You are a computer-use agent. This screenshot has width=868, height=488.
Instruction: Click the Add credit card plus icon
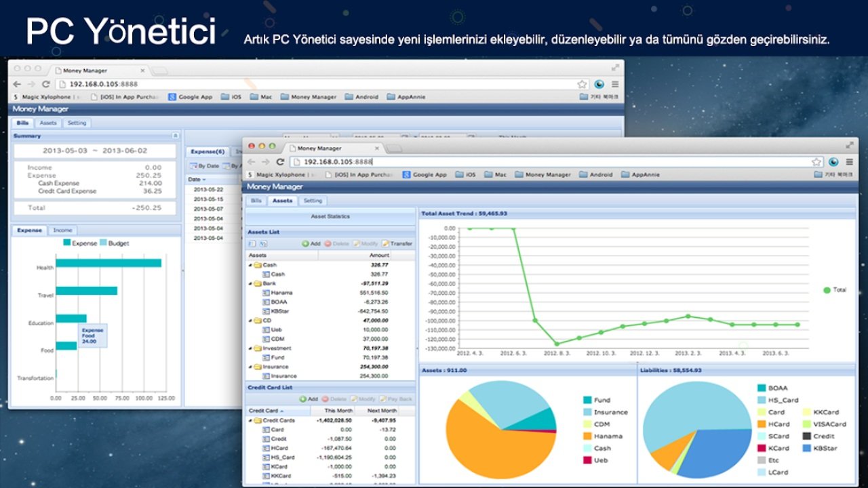(303, 399)
